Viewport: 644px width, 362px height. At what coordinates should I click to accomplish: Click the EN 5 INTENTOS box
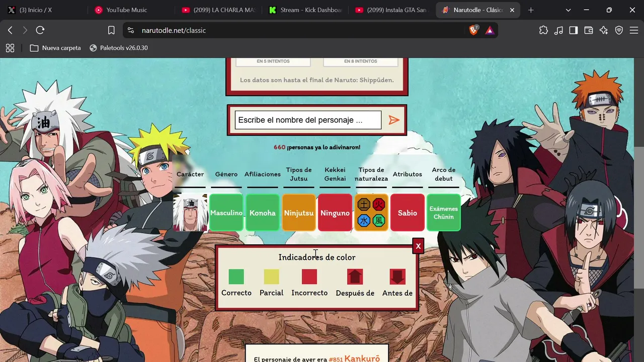point(273,61)
